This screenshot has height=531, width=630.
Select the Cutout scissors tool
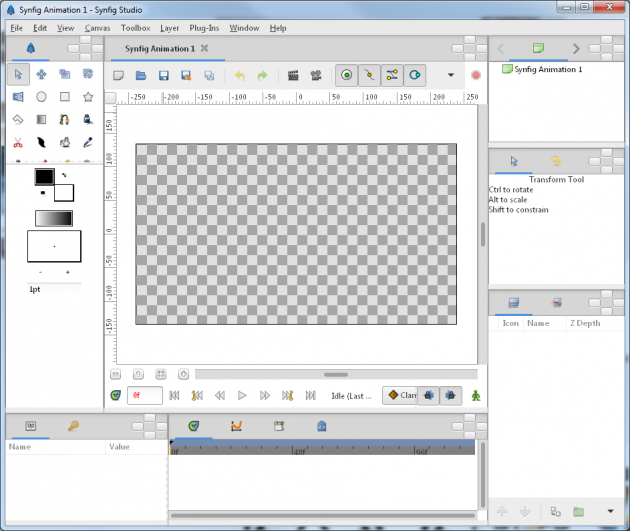pyautogui.click(x=18, y=143)
